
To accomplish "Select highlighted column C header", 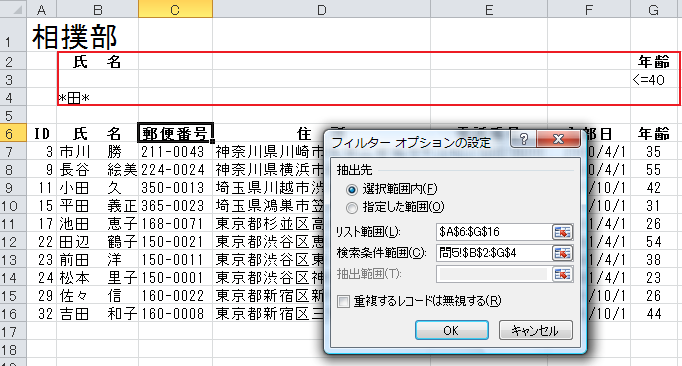I will coord(175,9).
